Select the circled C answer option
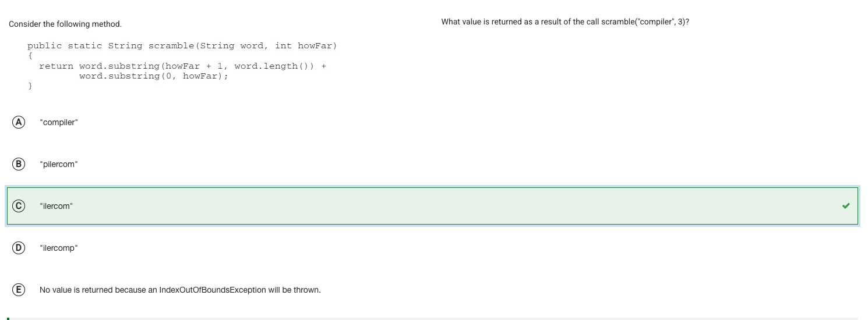The height and width of the screenshot is (320, 868). [x=19, y=206]
